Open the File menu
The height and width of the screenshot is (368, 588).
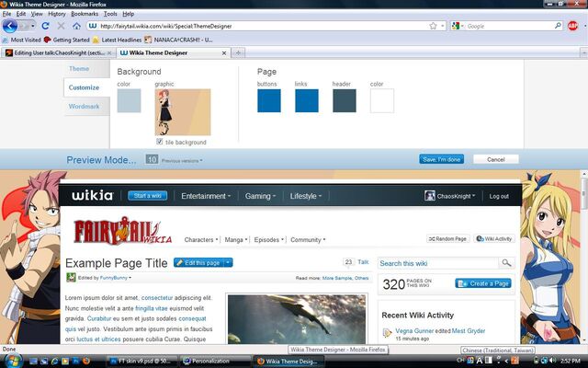(6, 14)
